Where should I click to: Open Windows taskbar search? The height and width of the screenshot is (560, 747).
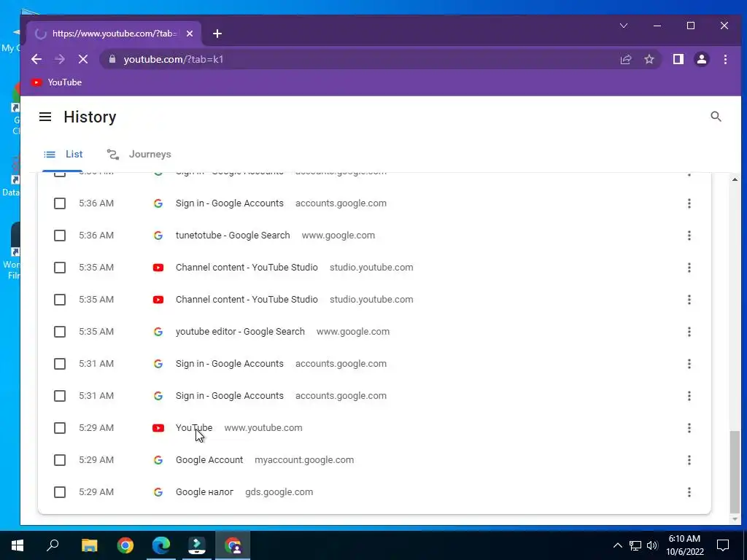pyautogui.click(x=53, y=545)
